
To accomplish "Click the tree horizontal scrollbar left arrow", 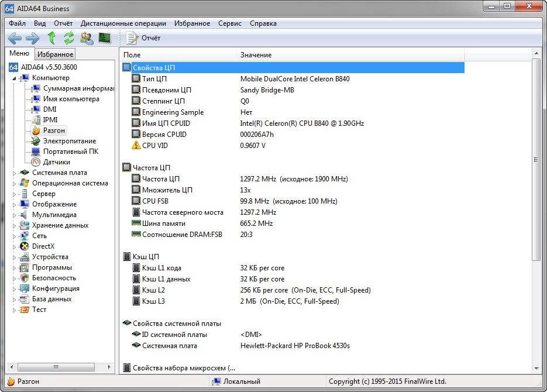I will pyautogui.click(x=12, y=367).
